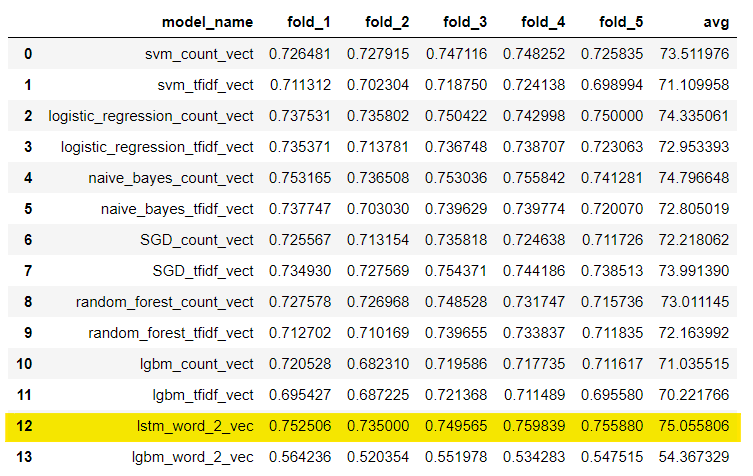Click the avg column header
Viewport: 753px width, 476px height.
point(716,22)
